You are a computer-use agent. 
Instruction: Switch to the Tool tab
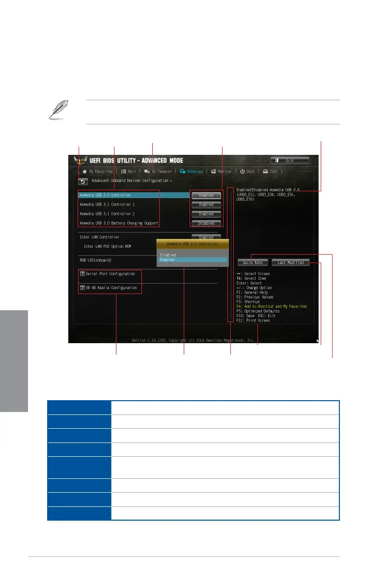pos(270,172)
